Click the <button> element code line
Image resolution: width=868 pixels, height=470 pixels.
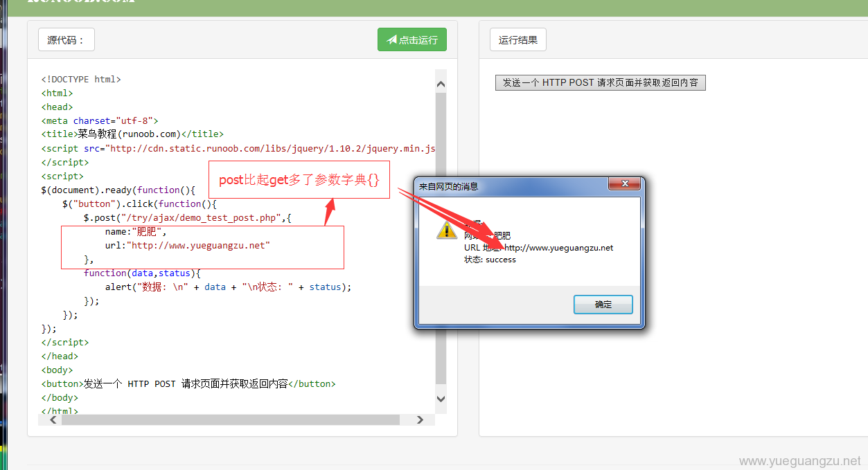pyautogui.click(x=188, y=383)
